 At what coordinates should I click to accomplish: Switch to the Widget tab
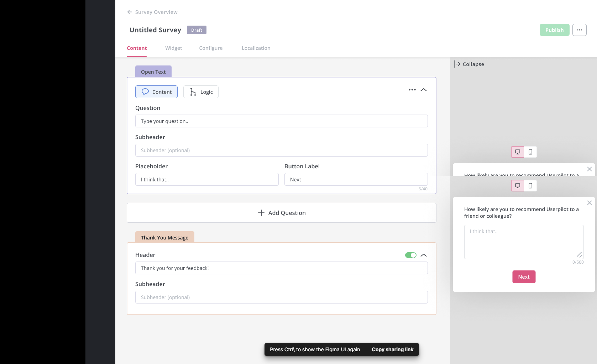(173, 48)
